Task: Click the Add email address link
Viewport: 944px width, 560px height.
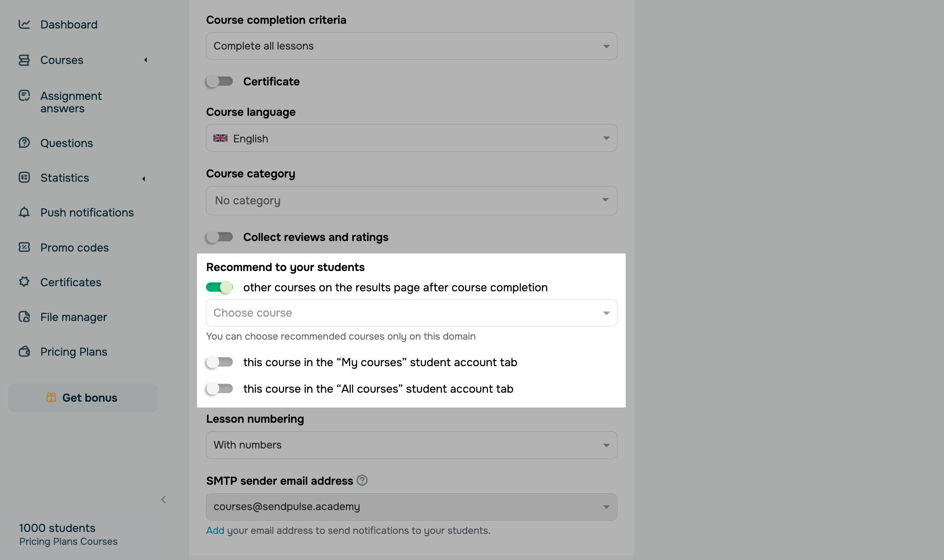Action: point(215,530)
